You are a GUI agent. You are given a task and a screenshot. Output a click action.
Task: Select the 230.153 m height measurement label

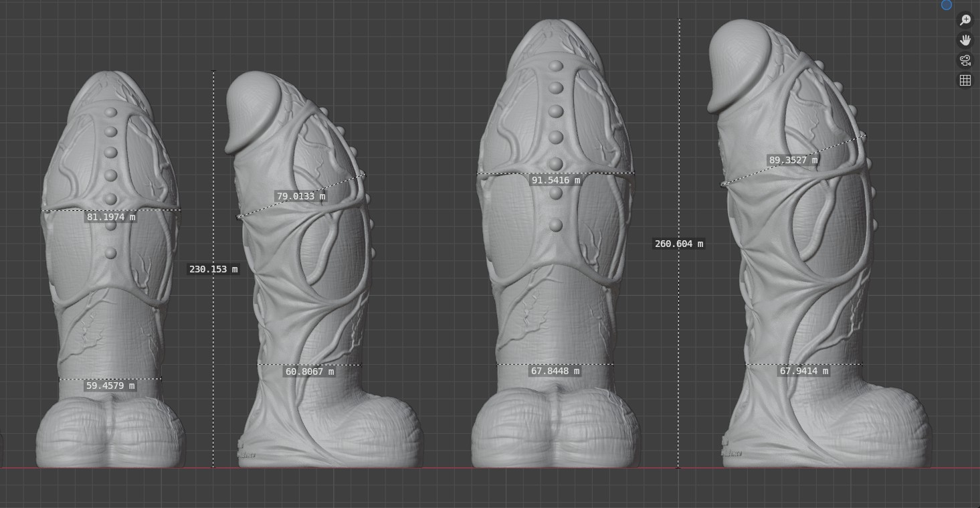pyautogui.click(x=213, y=269)
